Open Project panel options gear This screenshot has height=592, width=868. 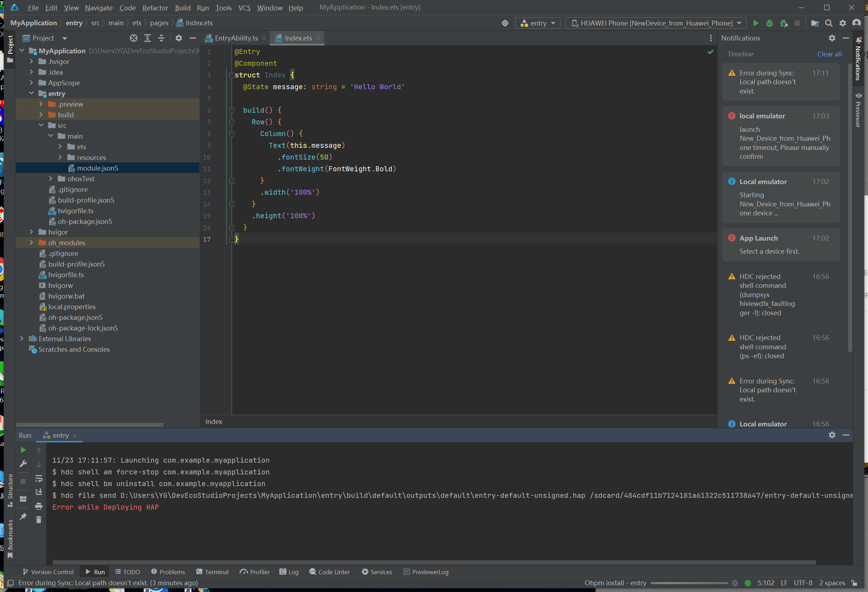click(x=178, y=38)
